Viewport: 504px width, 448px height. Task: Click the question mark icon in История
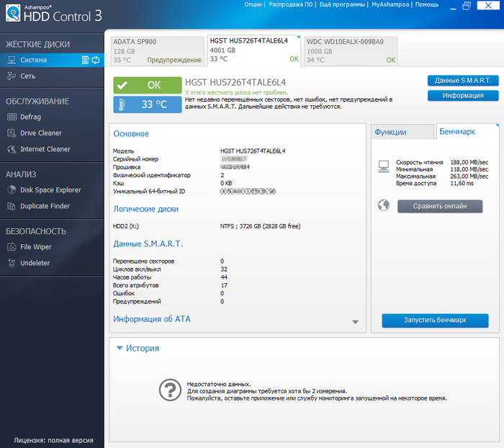click(170, 390)
